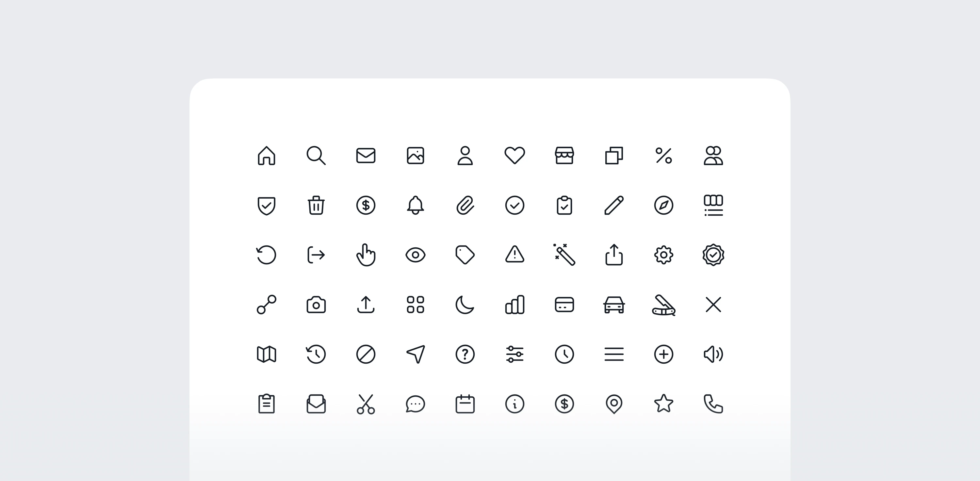980x481 pixels.
Task: Click the magic wand icon
Action: (x=564, y=255)
